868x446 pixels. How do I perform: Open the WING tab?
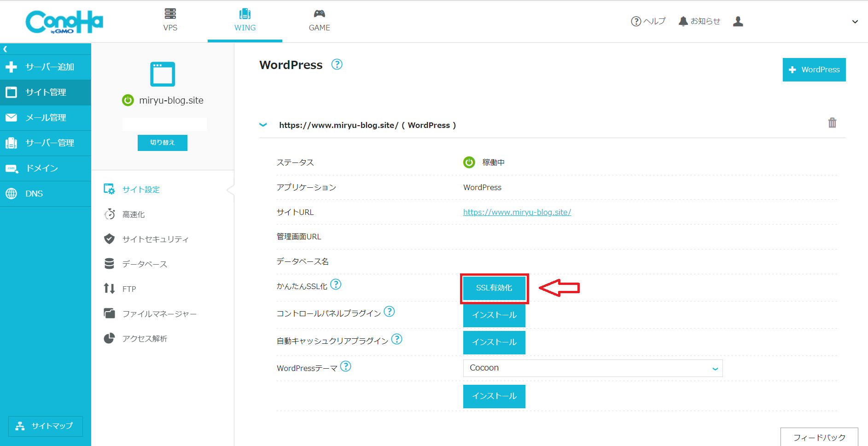[245, 21]
